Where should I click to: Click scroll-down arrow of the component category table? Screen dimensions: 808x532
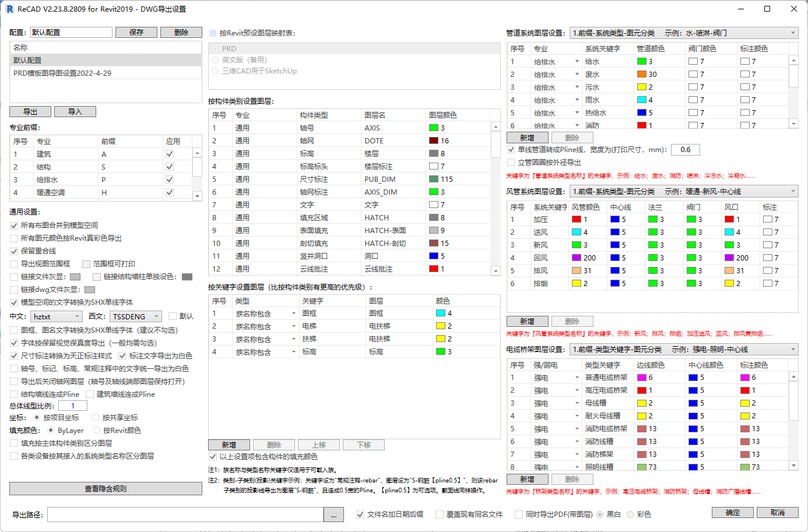coord(496,271)
